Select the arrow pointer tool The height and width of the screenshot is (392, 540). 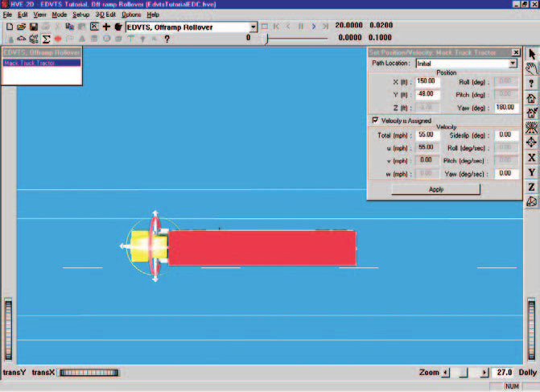pos(532,55)
